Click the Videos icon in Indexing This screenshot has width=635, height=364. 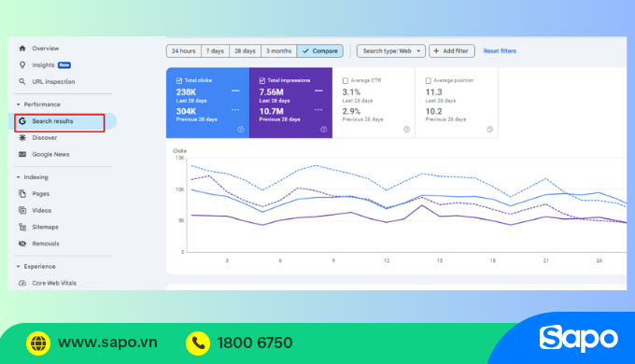coord(22,210)
